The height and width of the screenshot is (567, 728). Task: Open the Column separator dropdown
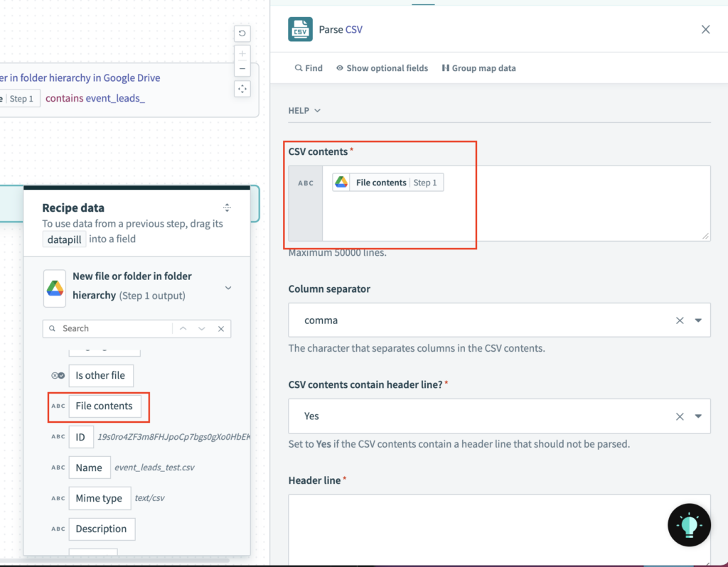(x=699, y=320)
